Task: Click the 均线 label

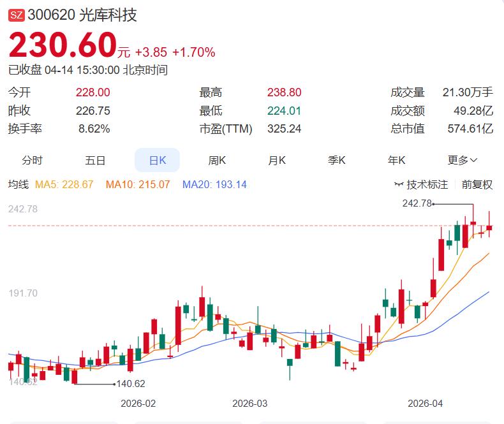Action: [x=19, y=184]
